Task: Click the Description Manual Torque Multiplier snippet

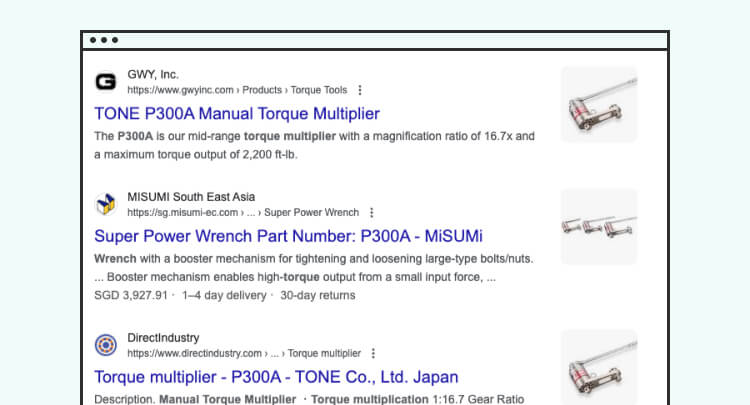Action: (x=309, y=399)
